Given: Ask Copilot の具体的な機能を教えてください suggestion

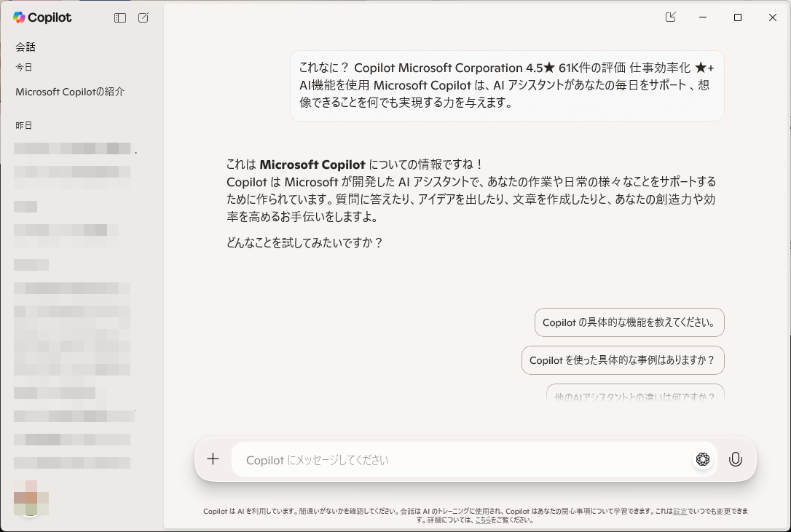Looking at the screenshot, I should pyautogui.click(x=629, y=322).
